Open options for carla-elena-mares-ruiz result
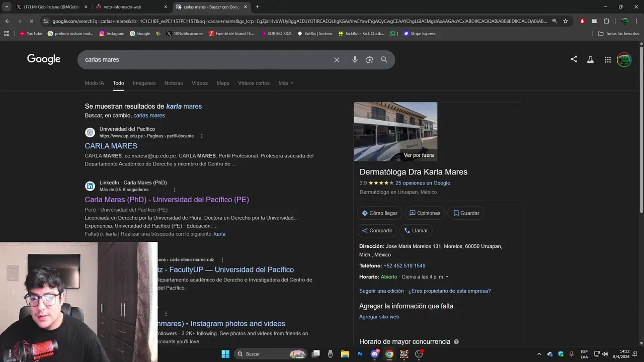Image resolution: width=644 pixels, height=362 pixels. point(222,260)
